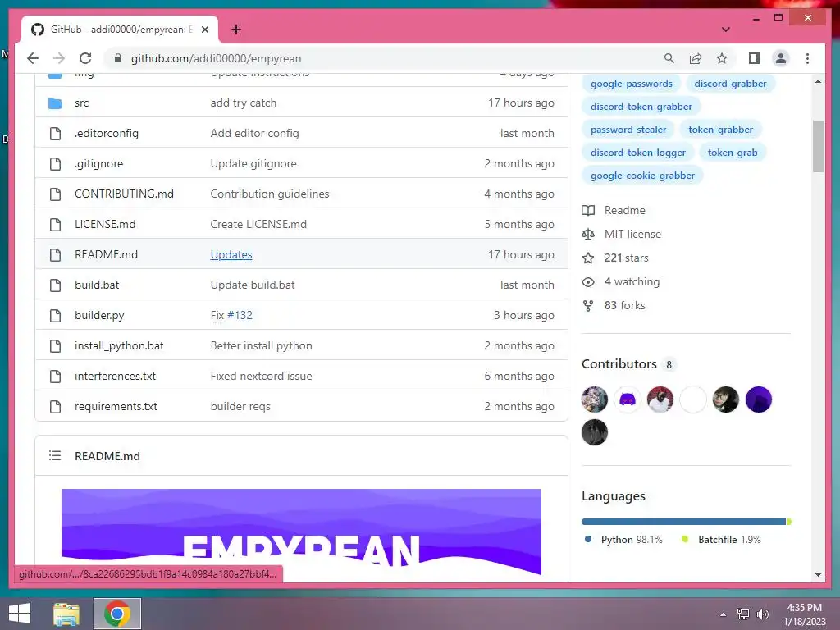Select the google-cookie-grabber topic tag
The image size is (840, 630).
pos(642,176)
